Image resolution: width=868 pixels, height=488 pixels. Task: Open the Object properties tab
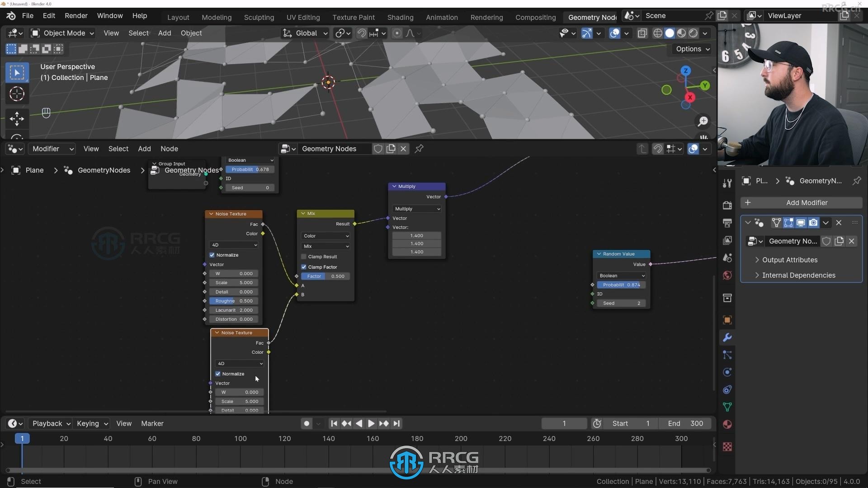pos(727,320)
